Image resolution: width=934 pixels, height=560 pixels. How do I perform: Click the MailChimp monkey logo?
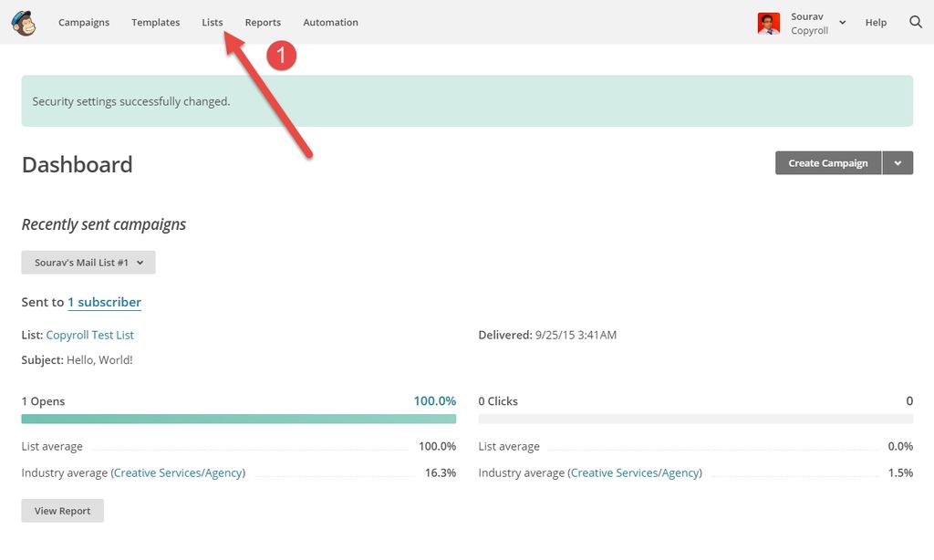(x=24, y=23)
